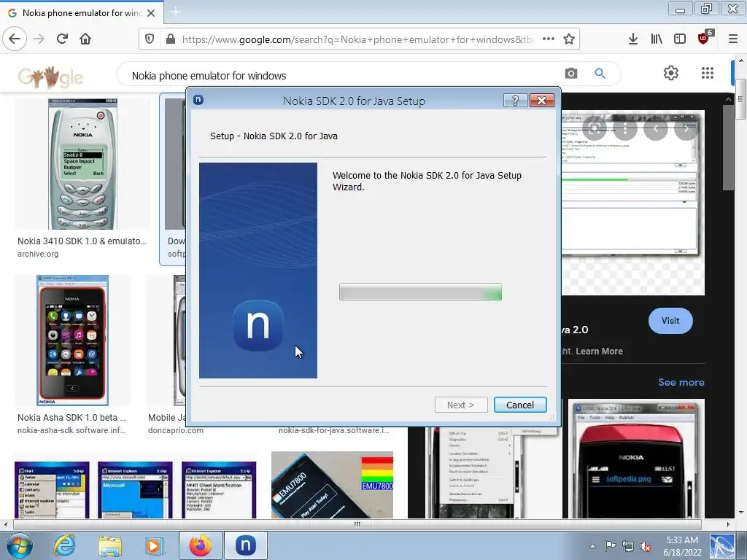The width and height of the screenshot is (747, 560).
Task: Open the Firefox hamburger menu
Action: pos(733,39)
